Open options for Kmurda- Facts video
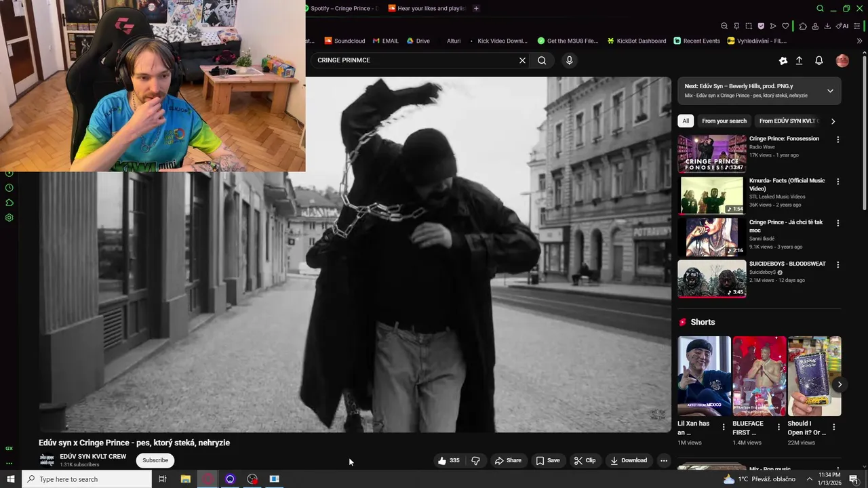Viewport: 868px width, 488px height. click(837, 182)
